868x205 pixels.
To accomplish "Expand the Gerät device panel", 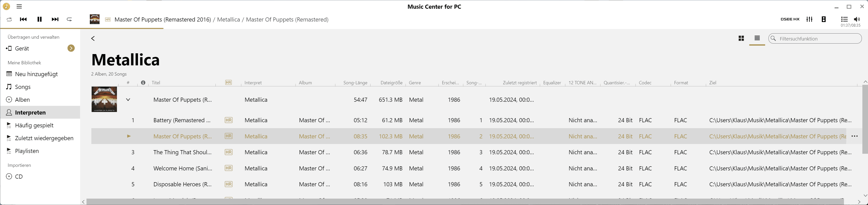I will 71,48.
